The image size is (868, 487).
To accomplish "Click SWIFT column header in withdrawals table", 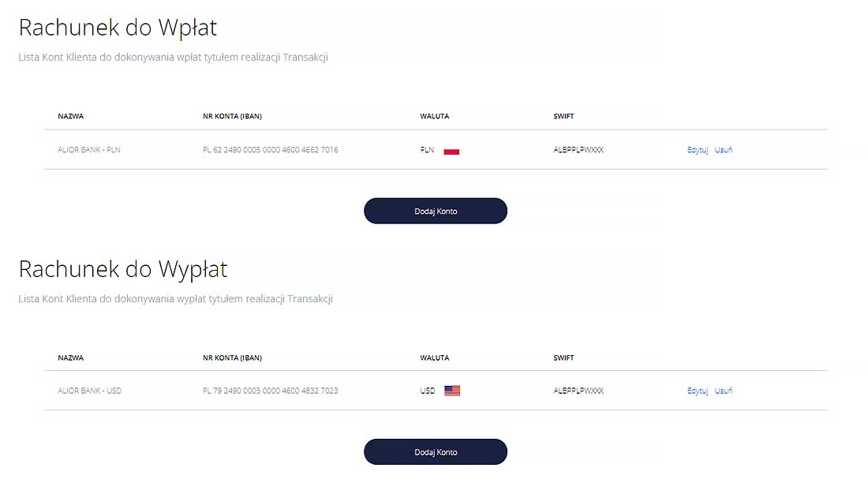I will 563,358.
